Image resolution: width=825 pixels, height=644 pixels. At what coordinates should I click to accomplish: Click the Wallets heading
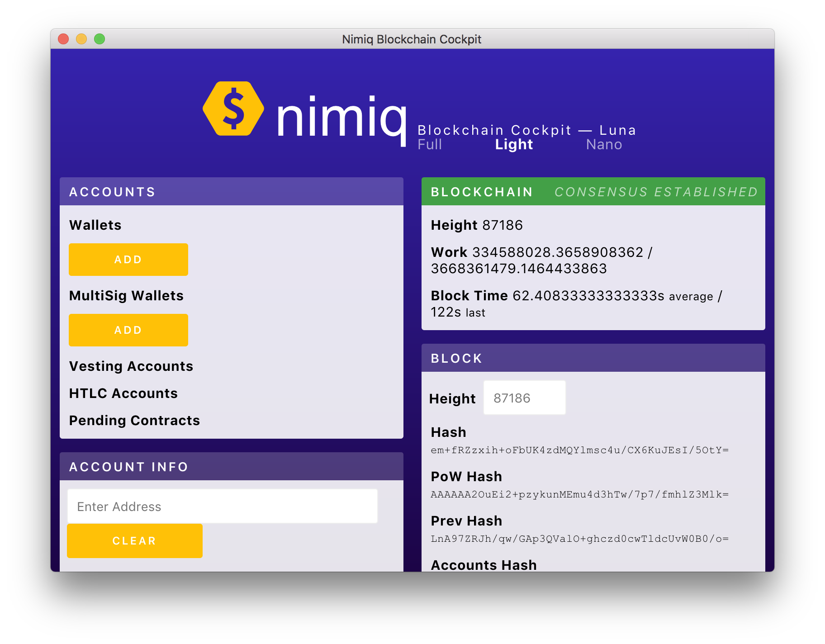click(95, 225)
